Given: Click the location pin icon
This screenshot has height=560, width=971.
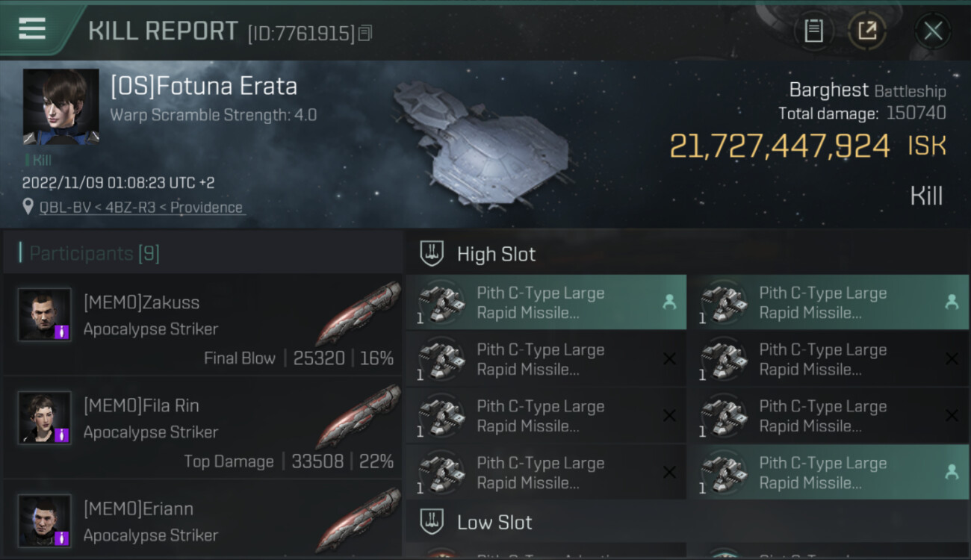Looking at the screenshot, I should point(28,207).
